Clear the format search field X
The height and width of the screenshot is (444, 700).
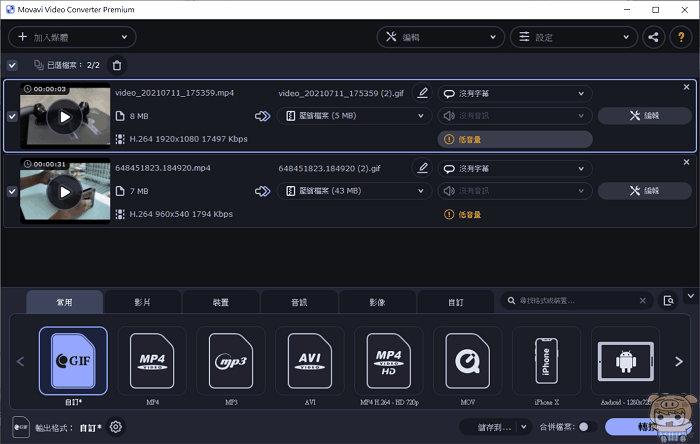(642, 301)
